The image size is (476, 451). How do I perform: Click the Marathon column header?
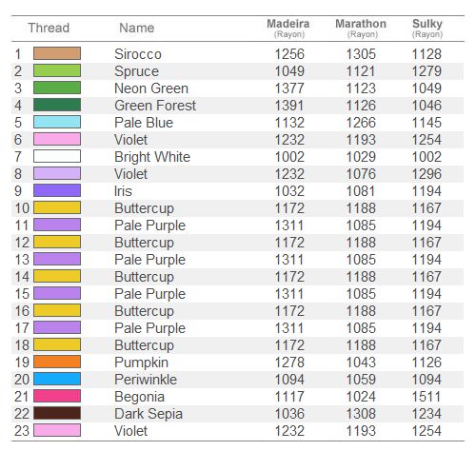361,28
